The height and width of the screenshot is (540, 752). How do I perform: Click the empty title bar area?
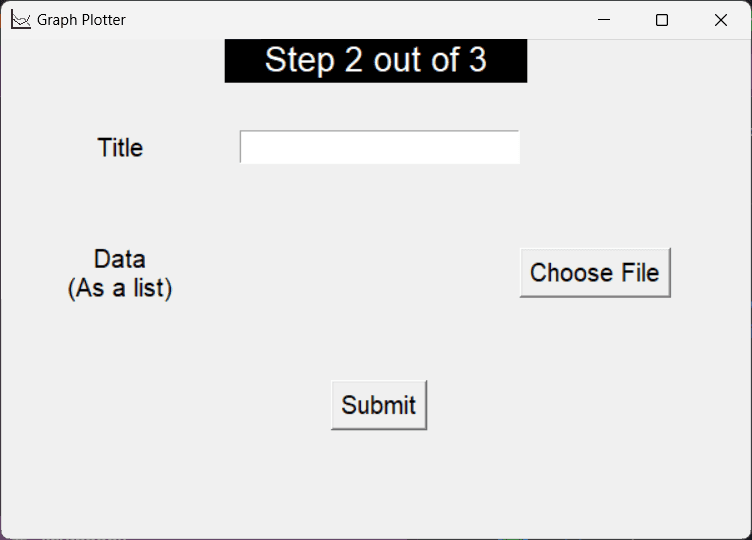tap(350, 20)
